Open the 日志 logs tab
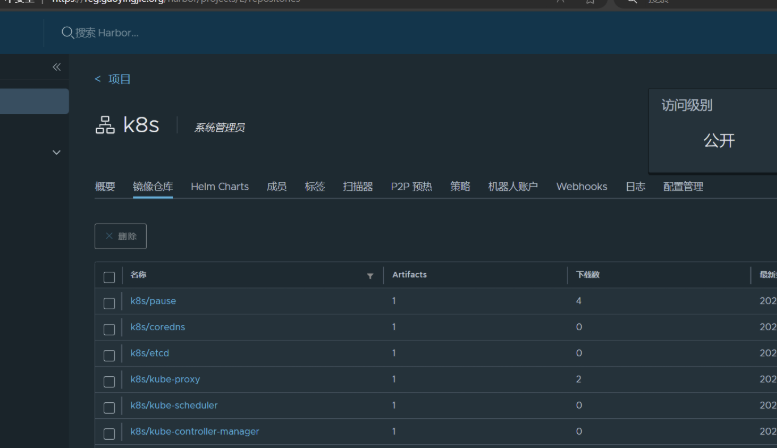The width and height of the screenshot is (777, 448). pyautogui.click(x=635, y=186)
